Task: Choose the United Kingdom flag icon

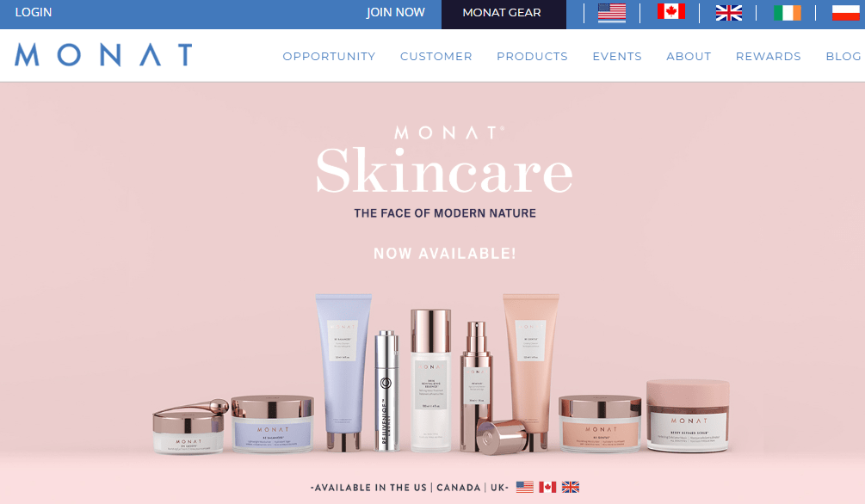Action: (x=729, y=13)
